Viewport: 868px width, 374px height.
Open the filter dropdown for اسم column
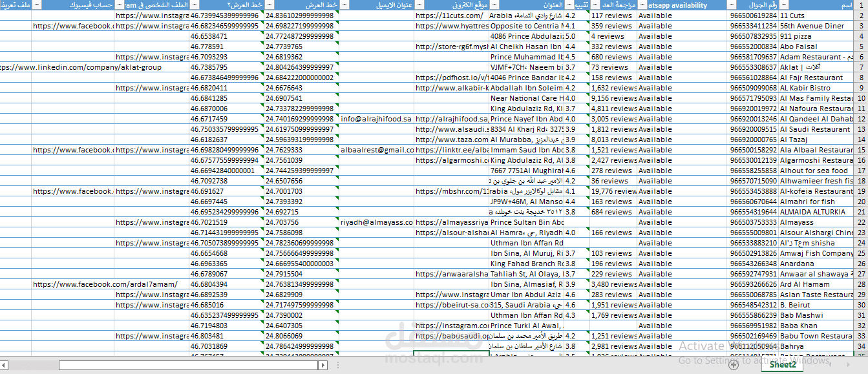[784, 5]
